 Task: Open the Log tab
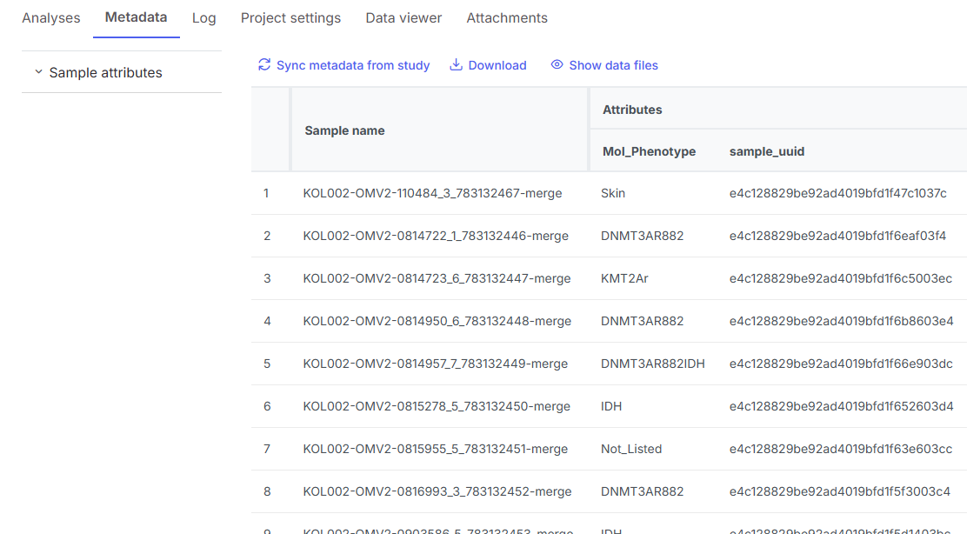click(x=203, y=18)
